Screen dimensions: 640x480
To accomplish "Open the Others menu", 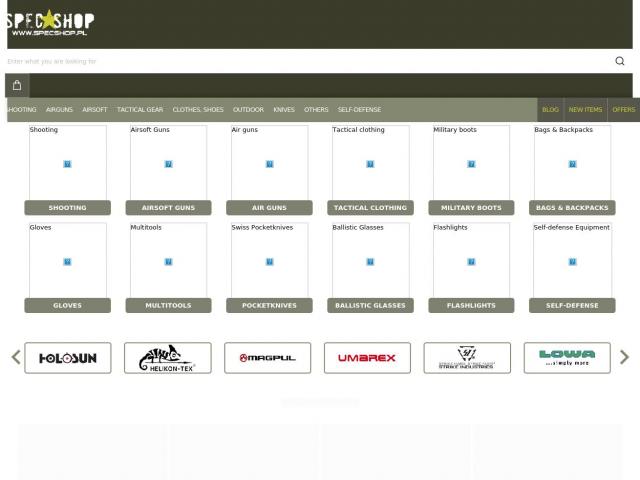I will pyautogui.click(x=316, y=109).
